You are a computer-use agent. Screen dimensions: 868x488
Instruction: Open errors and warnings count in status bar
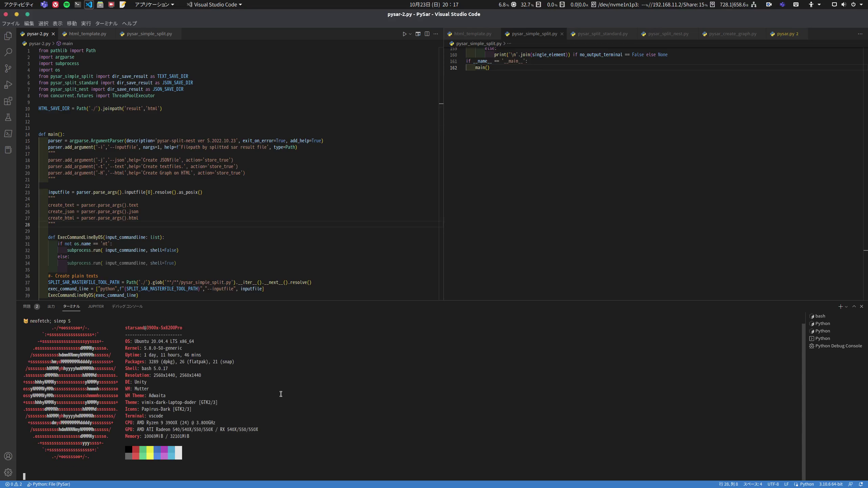click(x=14, y=484)
